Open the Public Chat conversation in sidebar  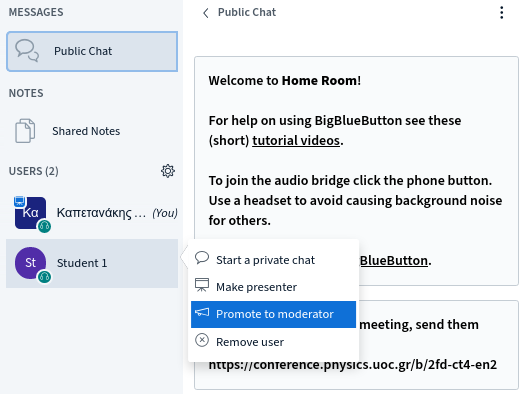(92, 51)
